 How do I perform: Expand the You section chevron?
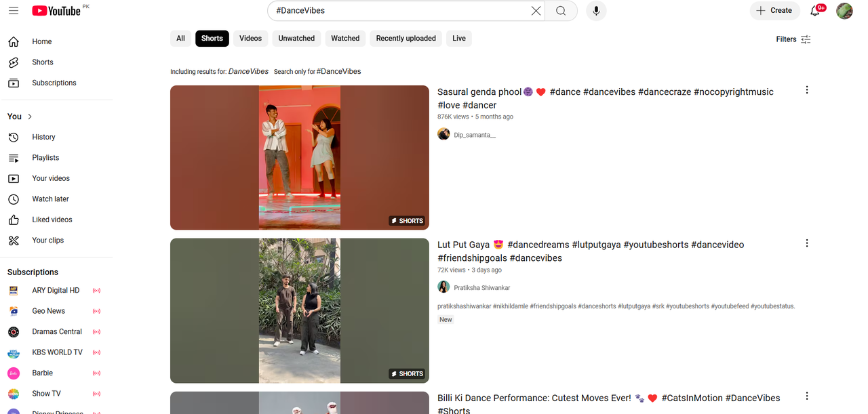pyautogui.click(x=30, y=117)
